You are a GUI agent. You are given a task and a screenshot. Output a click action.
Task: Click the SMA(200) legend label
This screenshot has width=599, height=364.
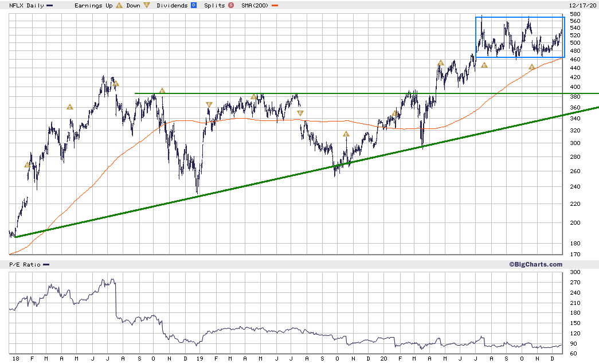255,6
